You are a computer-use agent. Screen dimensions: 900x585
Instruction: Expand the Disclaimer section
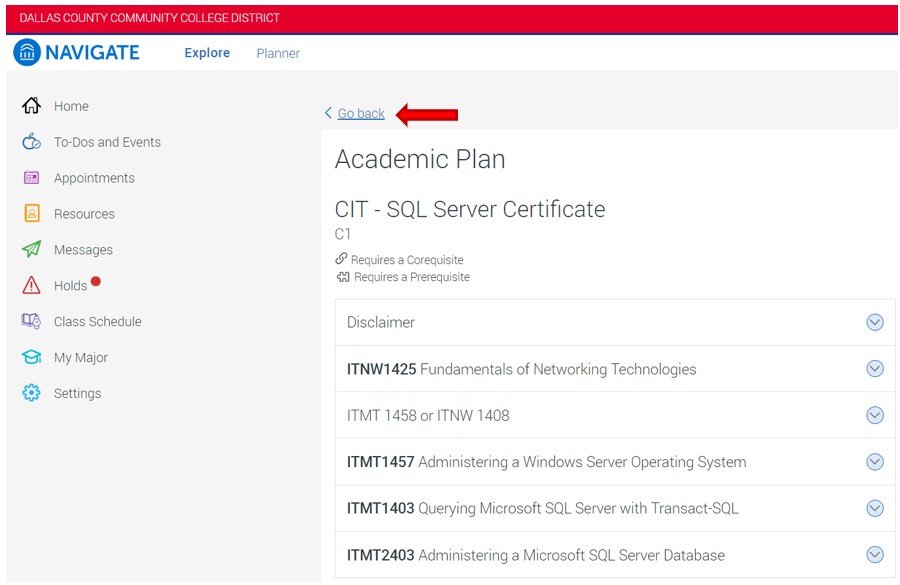pyautogui.click(x=875, y=322)
